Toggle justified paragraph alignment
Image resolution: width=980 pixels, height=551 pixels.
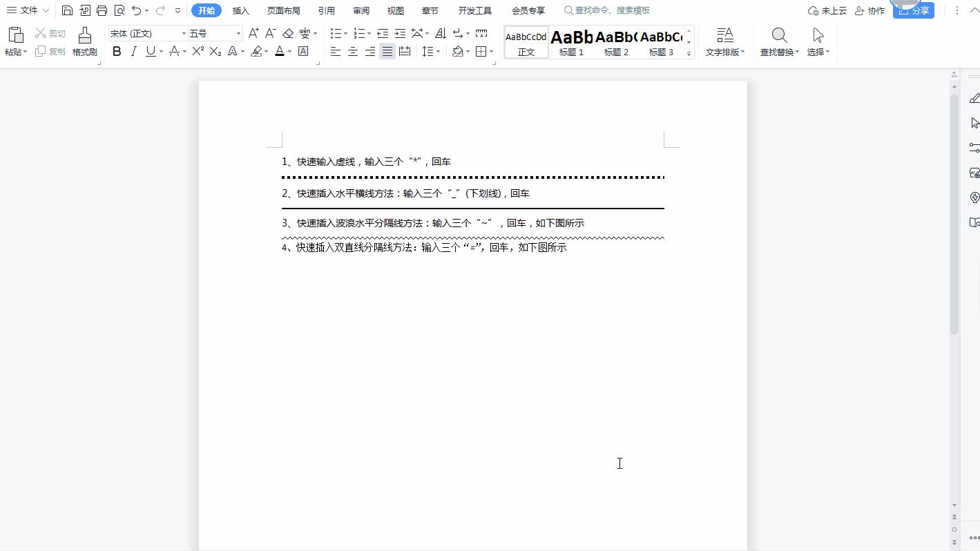(387, 51)
